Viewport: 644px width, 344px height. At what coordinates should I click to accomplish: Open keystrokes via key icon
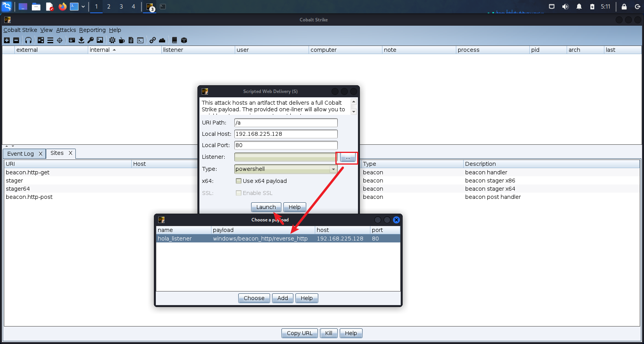[x=91, y=40]
